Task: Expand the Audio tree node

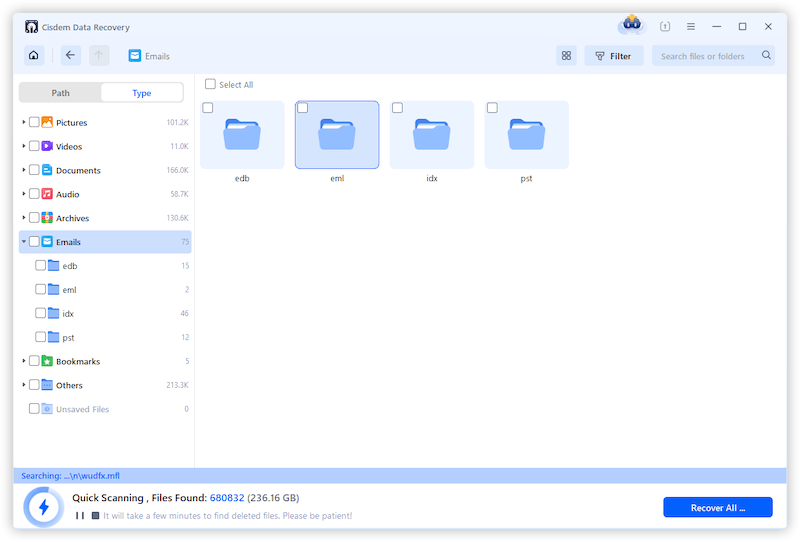Action: coord(23,194)
